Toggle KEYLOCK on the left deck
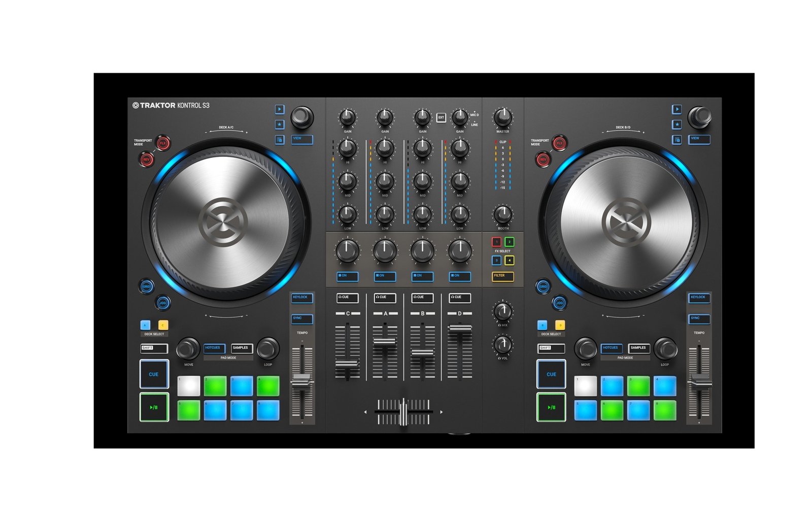This screenshot has height=517, width=812. click(301, 298)
